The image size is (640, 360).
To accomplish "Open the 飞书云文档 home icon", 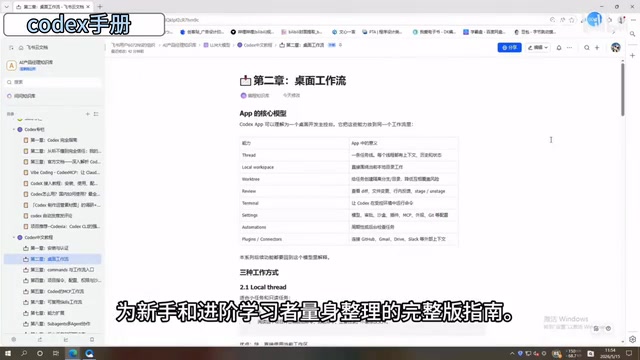I will click(21, 48).
